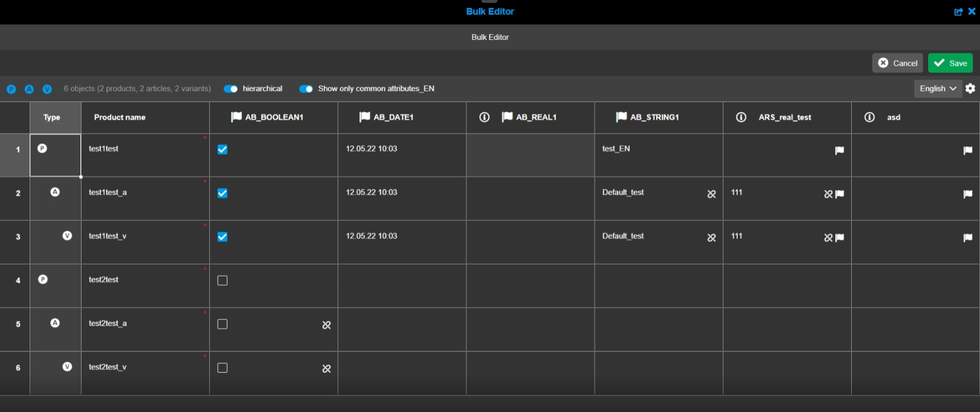The height and width of the screenshot is (412, 980).
Task: Click the asd column flag icon in test1test_a row
Action: tap(967, 194)
